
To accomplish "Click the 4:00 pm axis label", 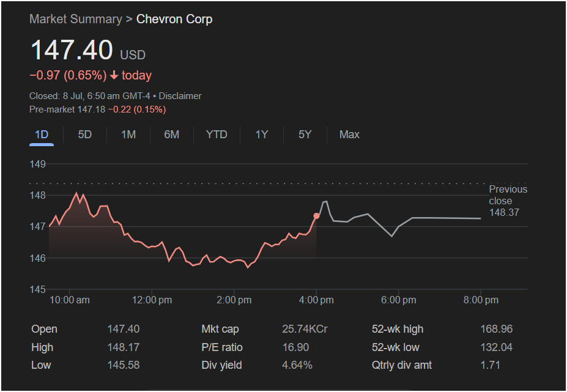I will pyautogui.click(x=316, y=300).
